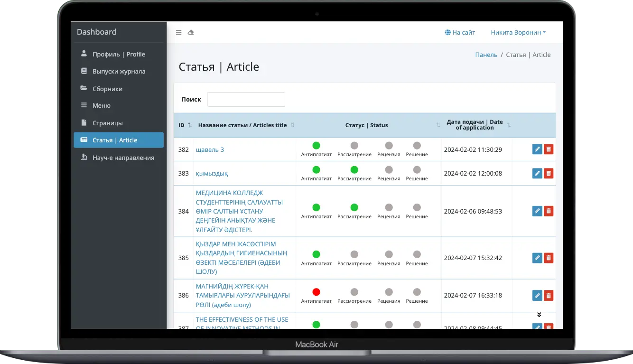
Task: Click green Рассмотрение status dot for article 383
Action: click(x=354, y=169)
